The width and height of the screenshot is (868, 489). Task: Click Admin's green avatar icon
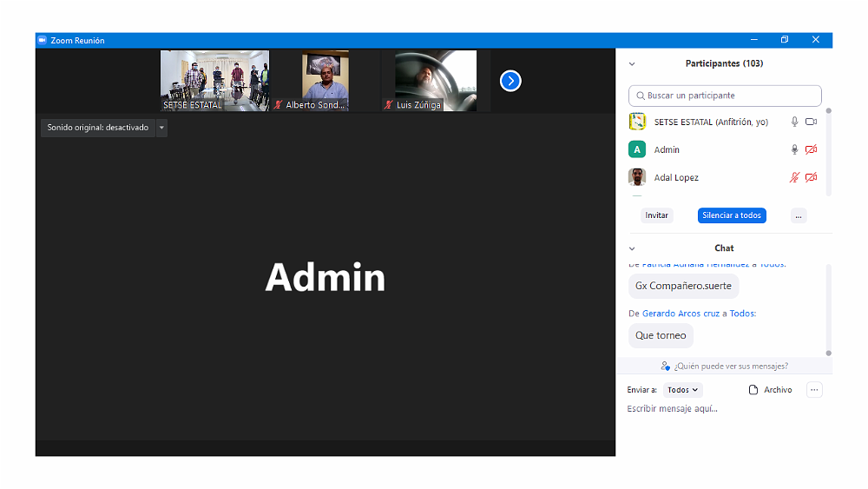(637, 149)
